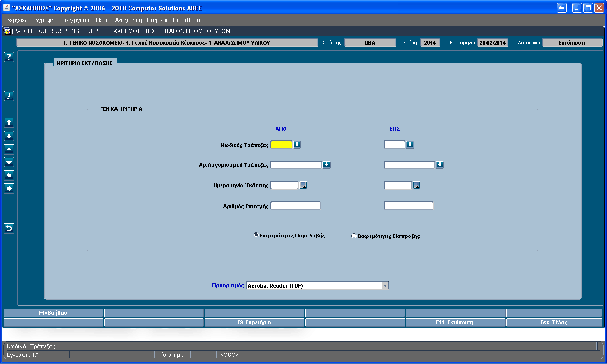Viewport: 607px width, 364px height.
Task: Click the ΕΩΣ Αριθμός Επιταγής field
Action: point(409,206)
